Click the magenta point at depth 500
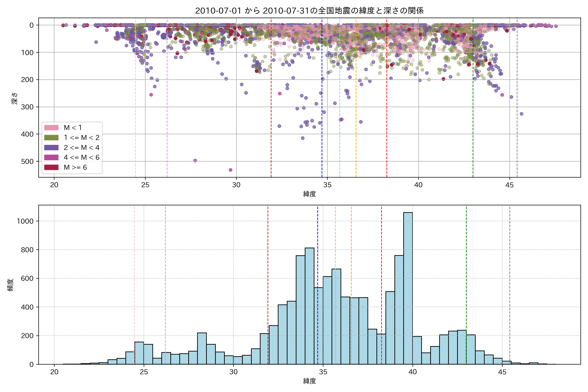Image resolution: width=588 pixels, height=392 pixels. click(195, 161)
